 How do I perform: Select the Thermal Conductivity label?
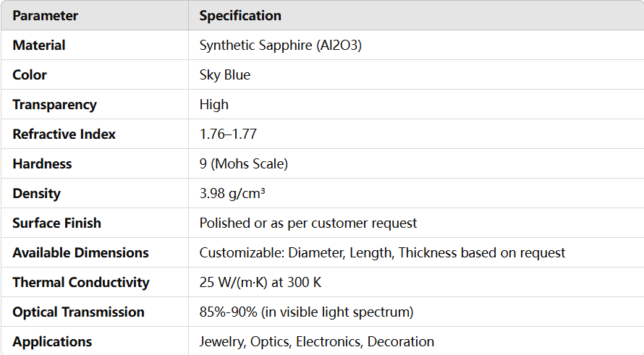coord(81,282)
